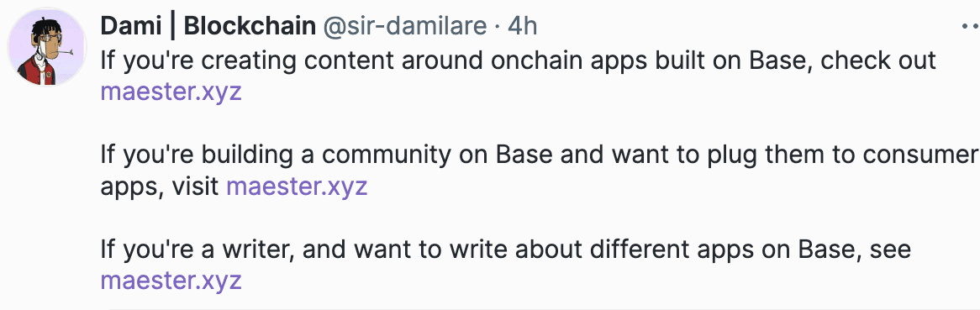This screenshot has height=310, width=980.
Task: Click the word "Blockchain" in the author name
Action: click(250, 26)
